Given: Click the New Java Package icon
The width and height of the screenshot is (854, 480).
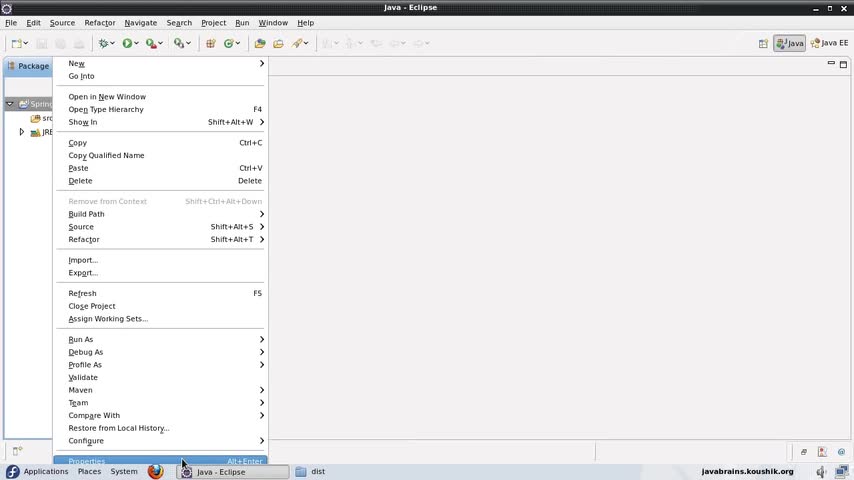Looking at the screenshot, I should [x=211, y=43].
